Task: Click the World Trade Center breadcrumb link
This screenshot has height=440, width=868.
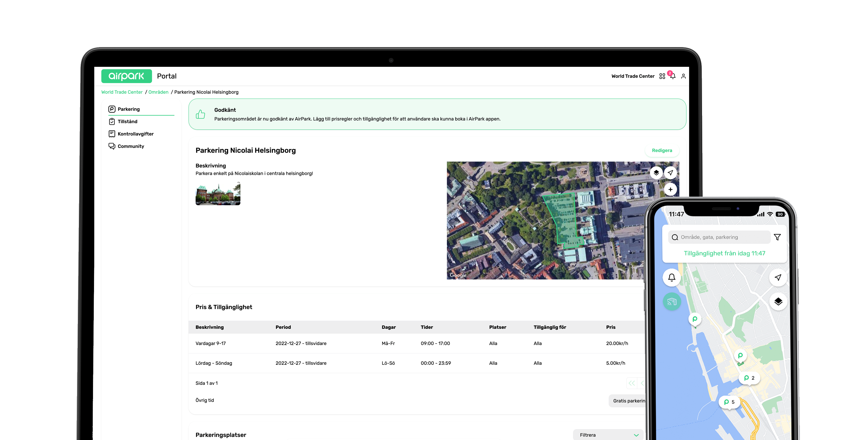Action: coord(122,92)
